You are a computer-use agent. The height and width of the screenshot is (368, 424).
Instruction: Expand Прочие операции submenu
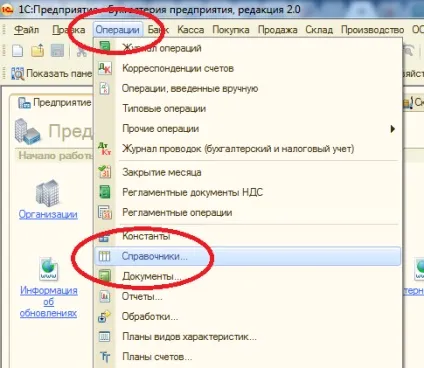pyautogui.click(x=248, y=129)
